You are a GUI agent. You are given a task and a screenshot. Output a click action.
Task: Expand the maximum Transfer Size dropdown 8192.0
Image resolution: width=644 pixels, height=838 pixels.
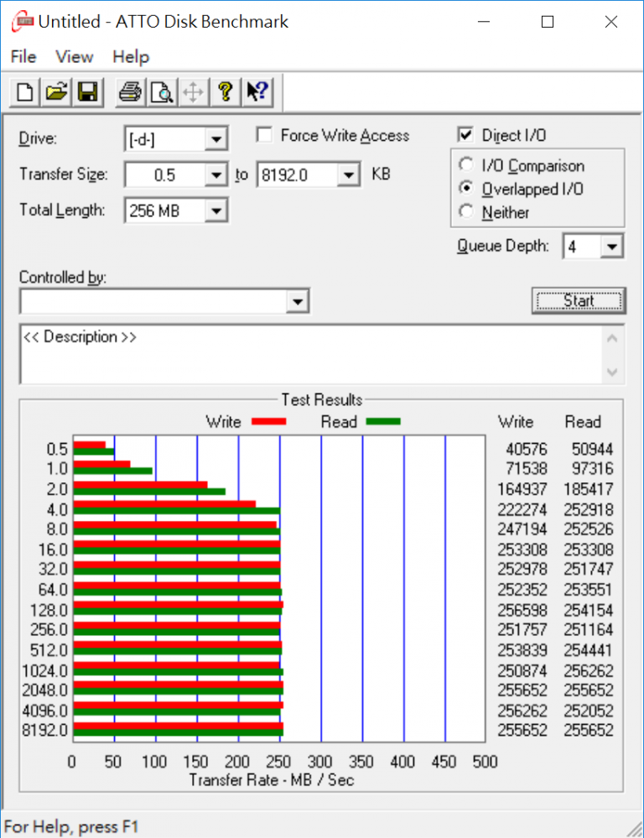(x=349, y=175)
